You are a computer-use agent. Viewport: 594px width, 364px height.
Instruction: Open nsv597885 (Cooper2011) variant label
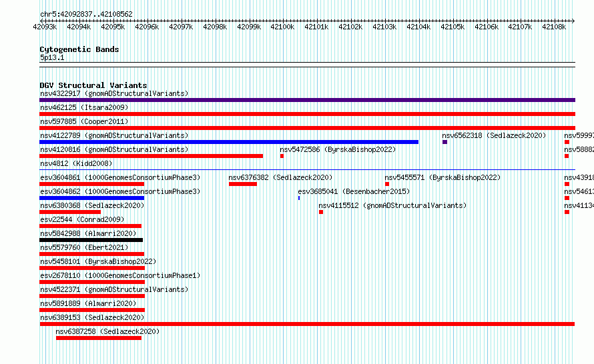[x=84, y=121]
